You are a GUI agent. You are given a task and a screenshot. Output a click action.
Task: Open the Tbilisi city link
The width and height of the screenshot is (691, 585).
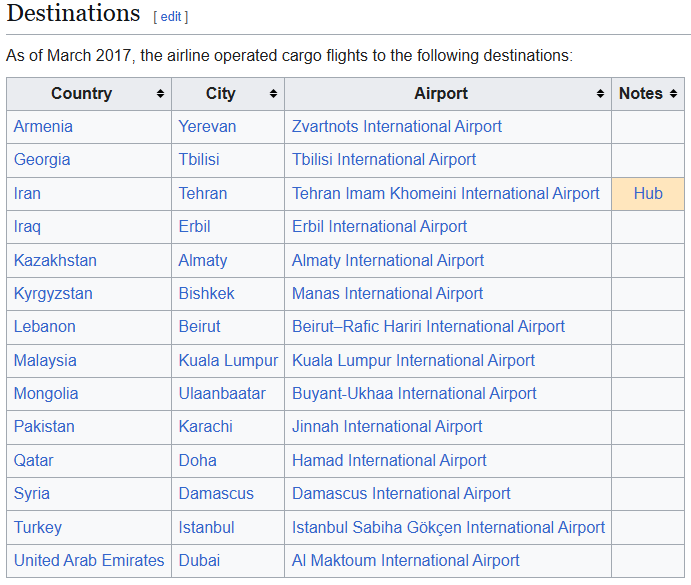pyautogui.click(x=199, y=160)
